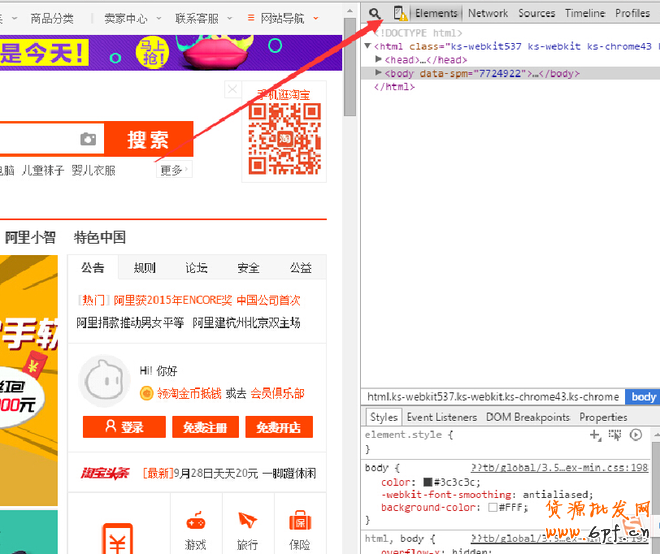Open the Styles pane tab
This screenshot has height=554, width=660.
(383, 417)
